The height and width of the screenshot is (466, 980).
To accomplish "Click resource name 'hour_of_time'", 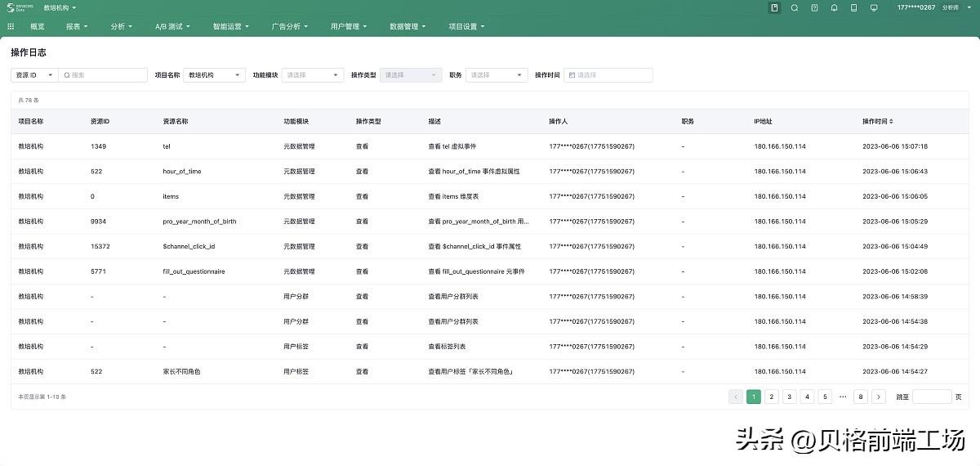I will [x=182, y=171].
